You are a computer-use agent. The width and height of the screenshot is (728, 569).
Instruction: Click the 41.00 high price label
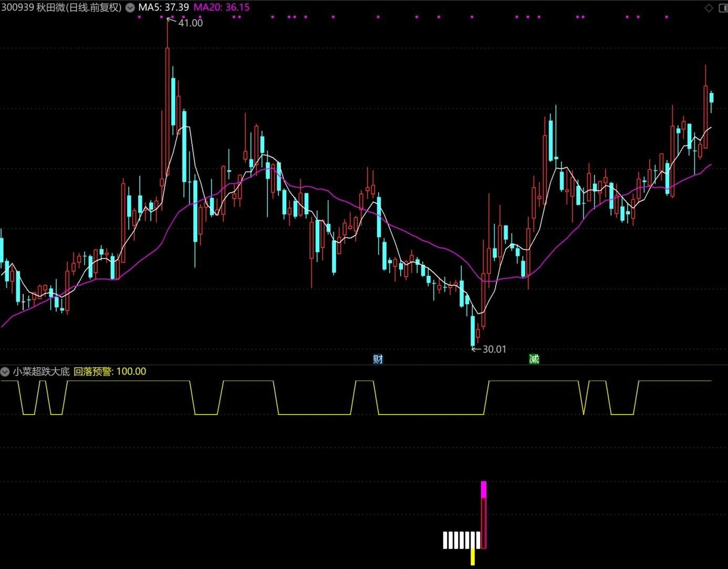pos(190,23)
